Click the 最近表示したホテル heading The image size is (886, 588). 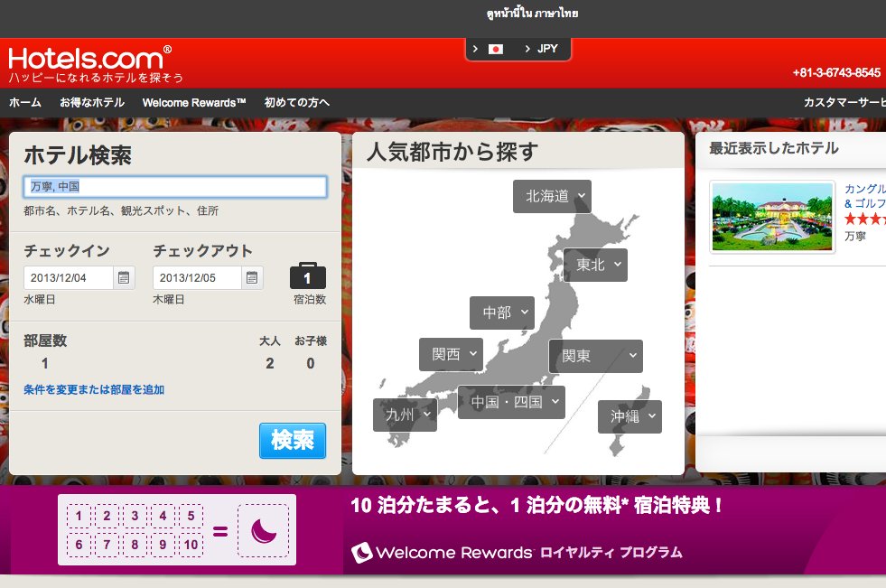click(774, 148)
